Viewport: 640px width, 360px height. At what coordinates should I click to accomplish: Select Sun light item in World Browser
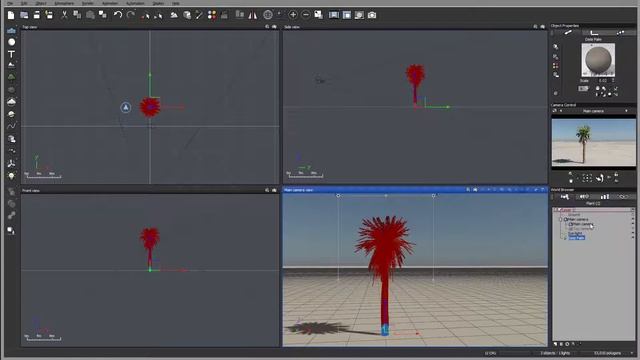pyautogui.click(x=575, y=233)
